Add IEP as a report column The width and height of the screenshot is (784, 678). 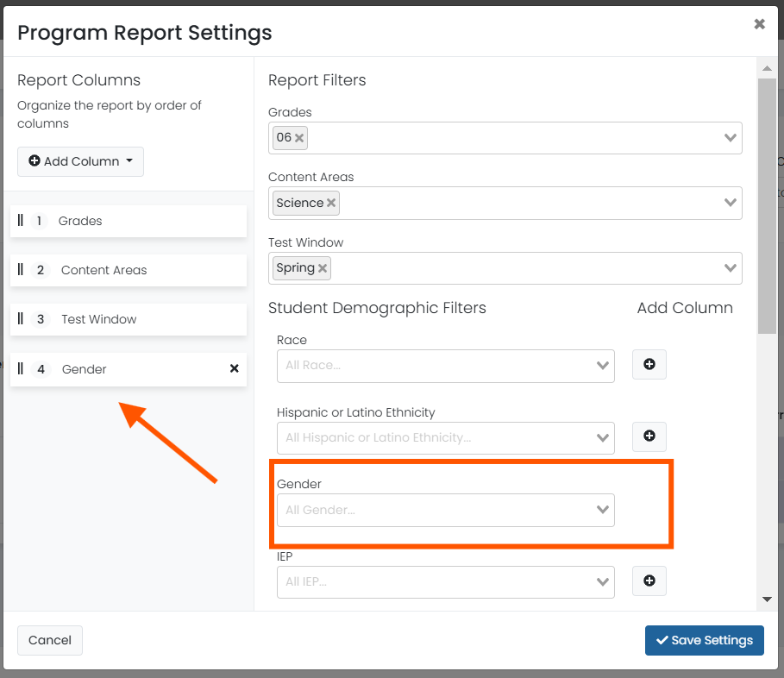click(x=649, y=581)
